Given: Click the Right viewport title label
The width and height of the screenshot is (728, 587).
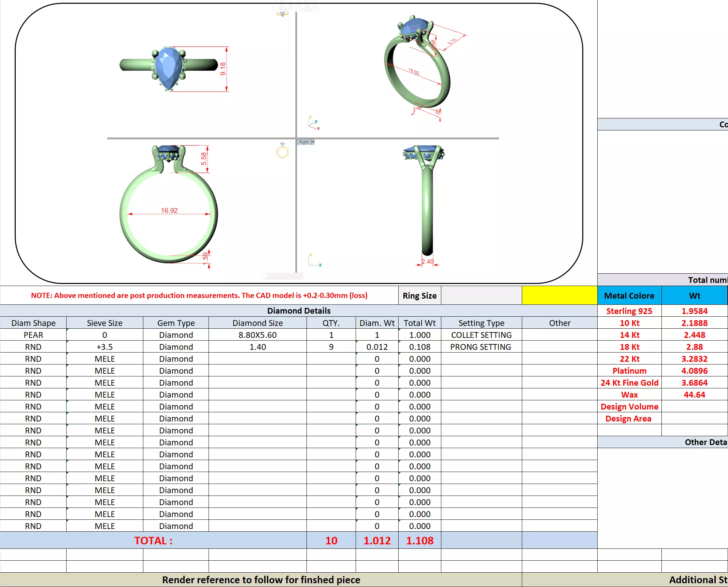Looking at the screenshot, I should click(304, 142).
